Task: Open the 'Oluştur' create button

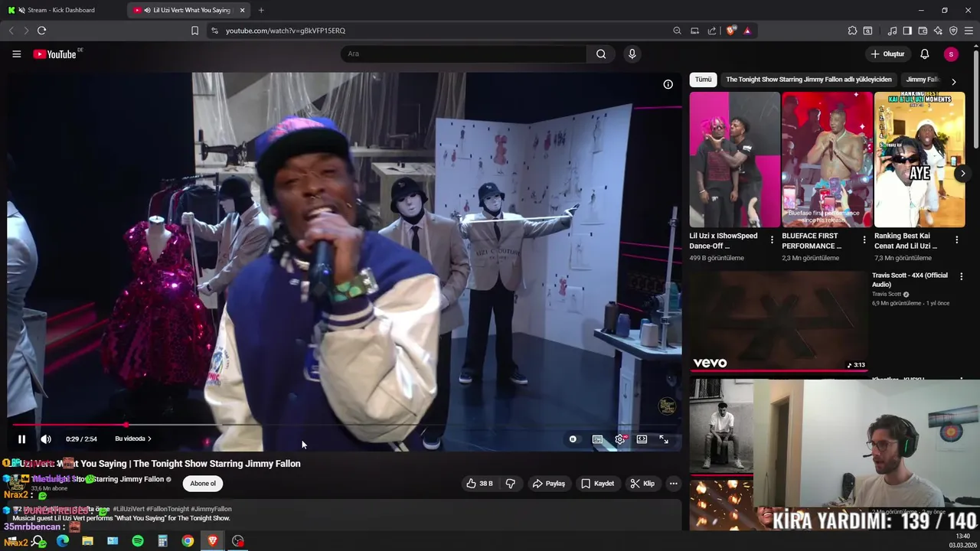Action: [x=888, y=54]
